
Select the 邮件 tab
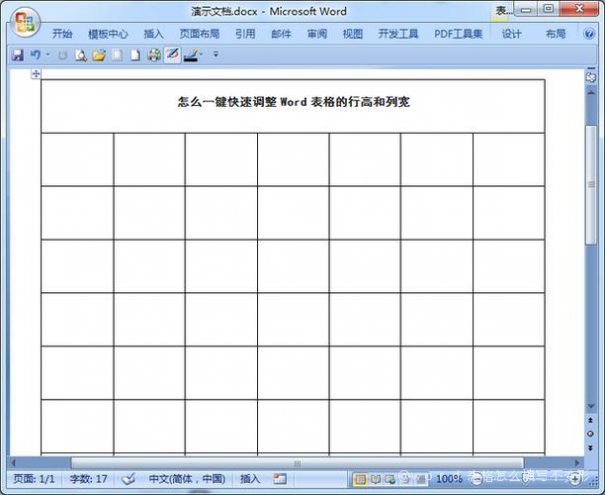coord(281,34)
